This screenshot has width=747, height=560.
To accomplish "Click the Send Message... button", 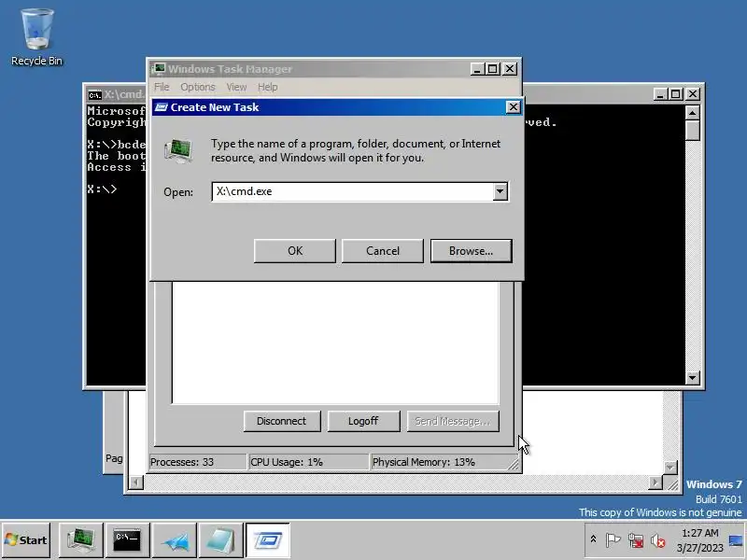I will tap(453, 422).
